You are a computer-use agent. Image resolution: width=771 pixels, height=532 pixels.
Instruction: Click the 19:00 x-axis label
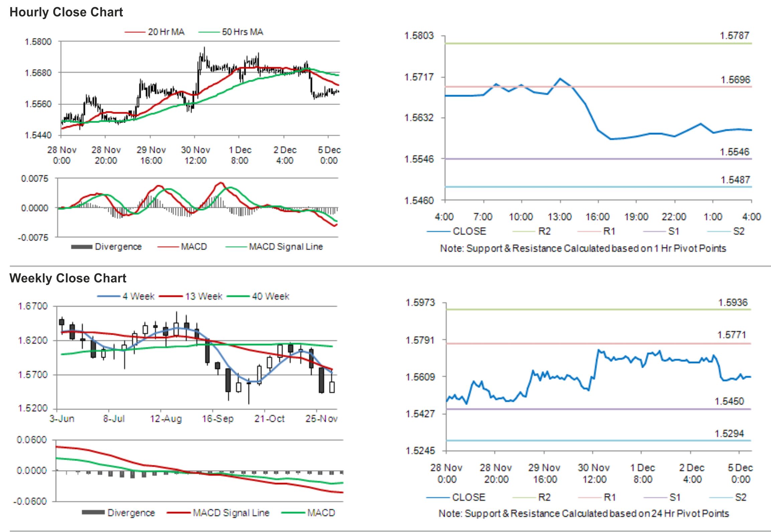(636, 217)
